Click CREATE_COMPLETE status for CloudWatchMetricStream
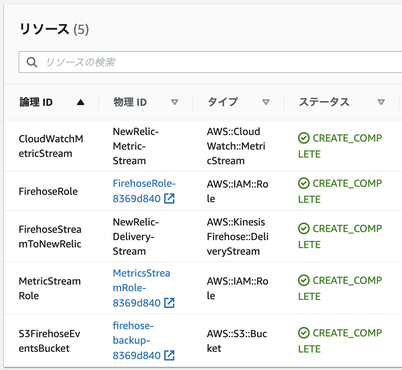This screenshot has width=402, height=370. [x=340, y=146]
